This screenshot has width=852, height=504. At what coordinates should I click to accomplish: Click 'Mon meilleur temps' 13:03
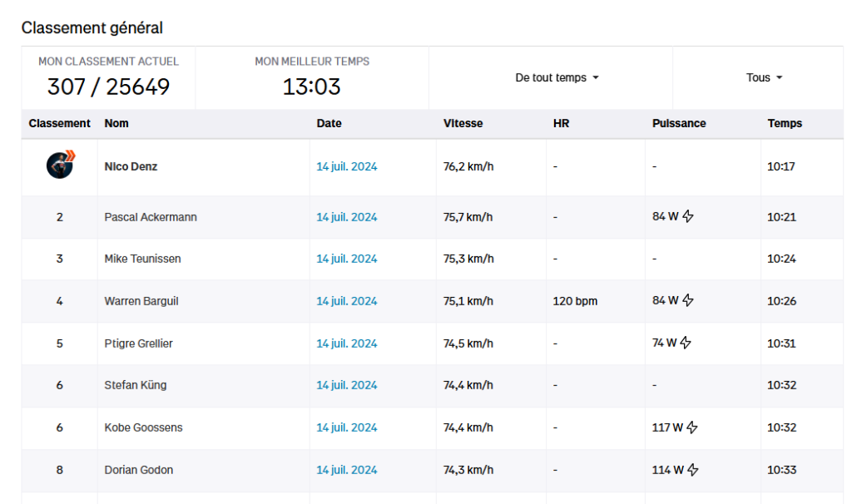tap(311, 86)
